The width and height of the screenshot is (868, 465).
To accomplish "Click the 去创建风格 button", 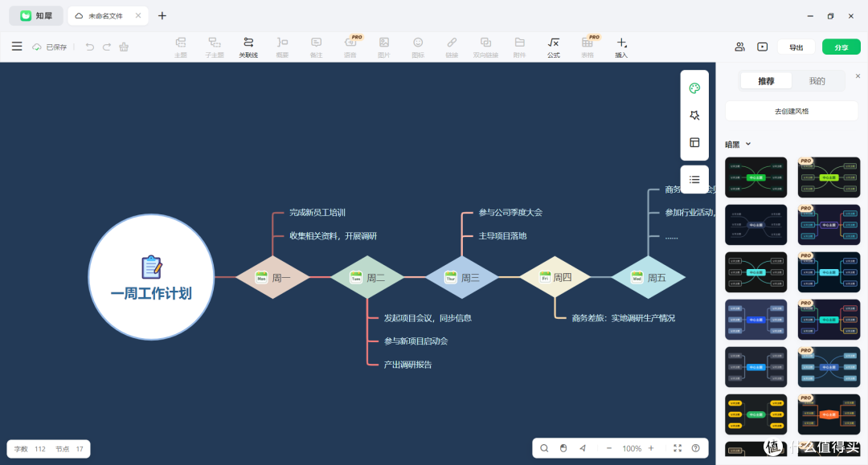I will [x=792, y=111].
